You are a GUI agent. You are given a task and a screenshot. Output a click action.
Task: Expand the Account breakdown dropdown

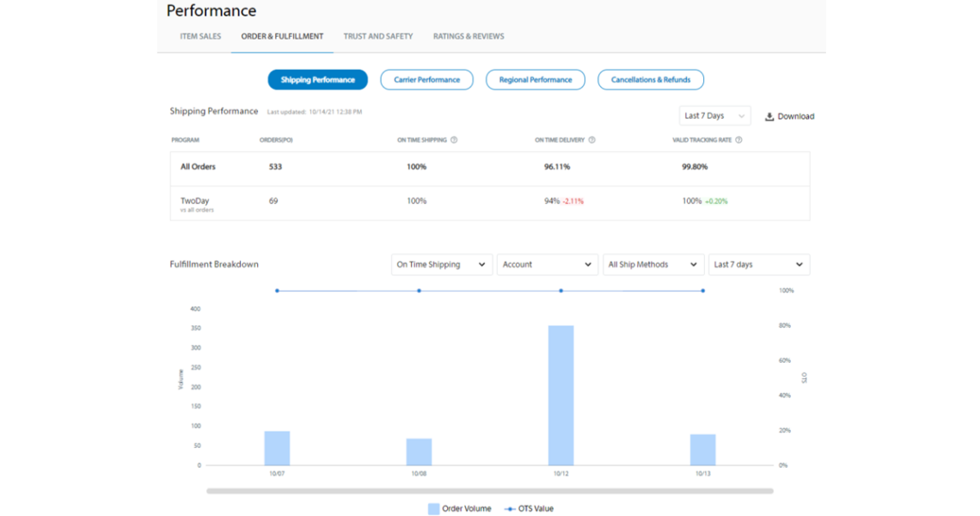click(x=547, y=264)
